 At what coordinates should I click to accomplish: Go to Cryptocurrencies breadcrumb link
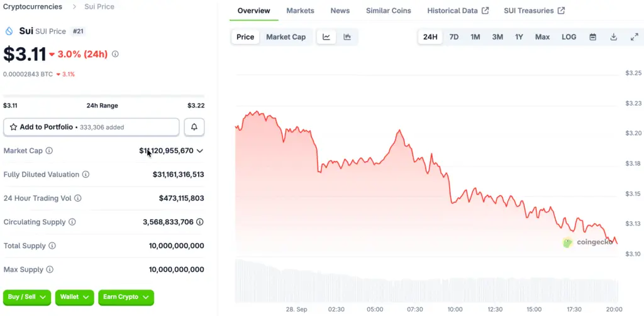coord(33,6)
